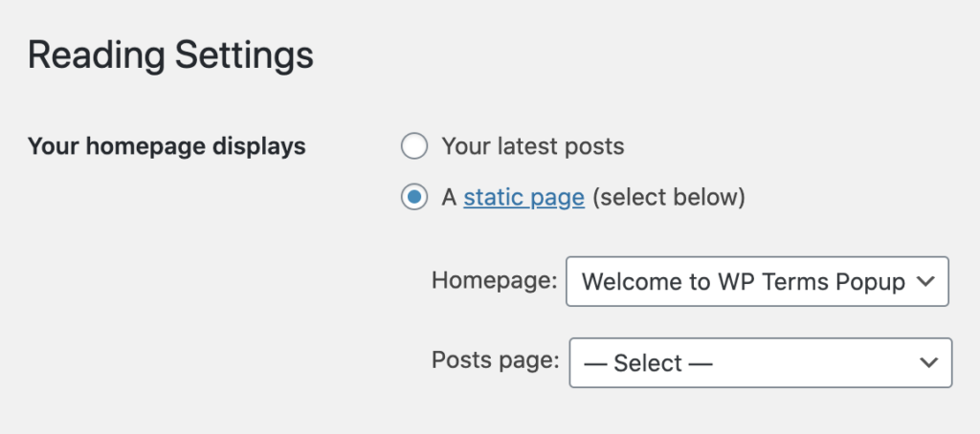Open the Posts page dropdown menu
The height and width of the screenshot is (434, 980).
761,363
